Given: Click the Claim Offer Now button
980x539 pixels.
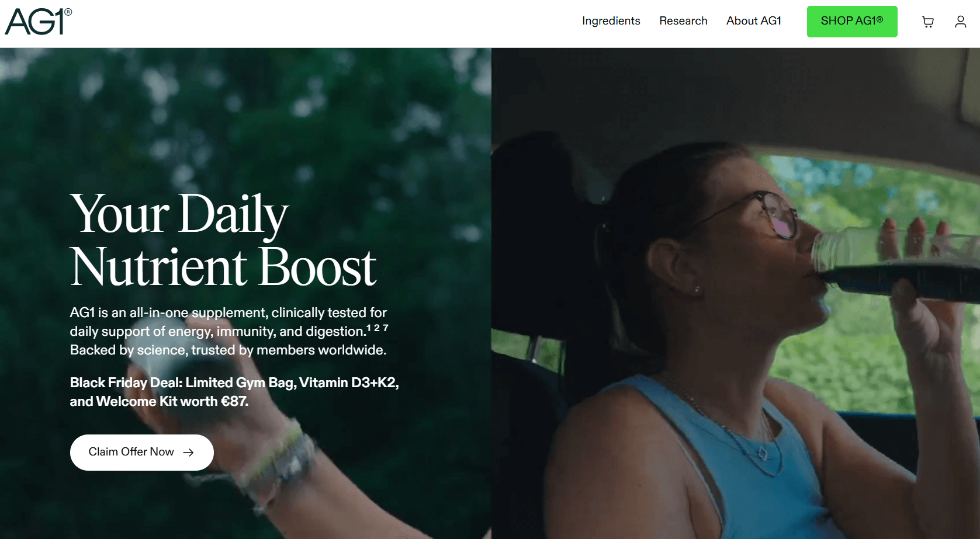Looking at the screenshot, I should click(141, 452).
